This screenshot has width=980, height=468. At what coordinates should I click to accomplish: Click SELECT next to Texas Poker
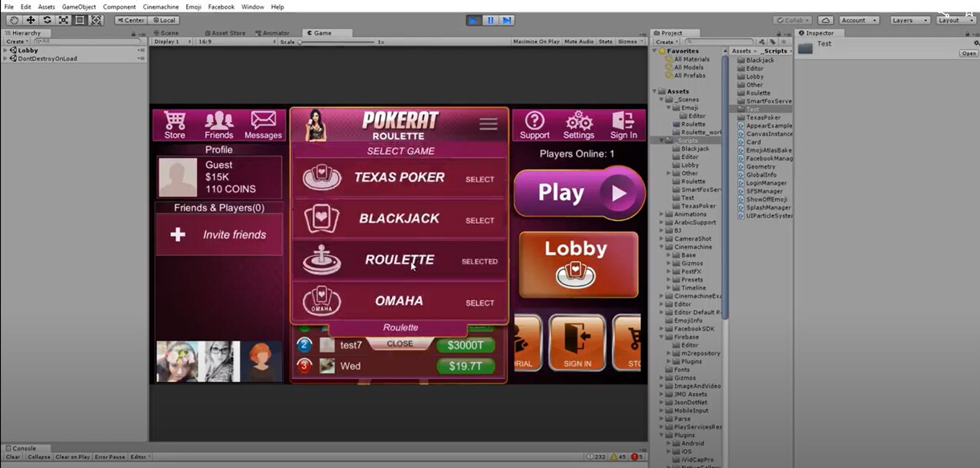480,179
